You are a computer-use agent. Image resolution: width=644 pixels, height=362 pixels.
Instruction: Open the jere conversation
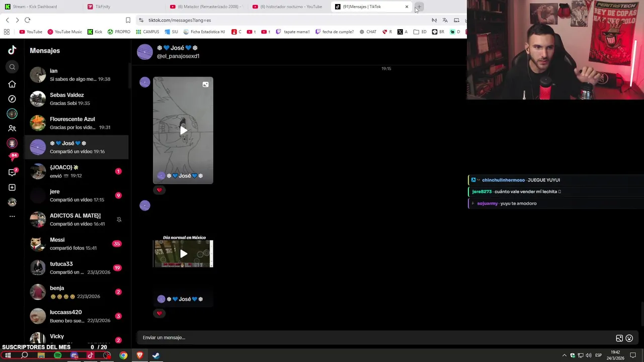[x=76, y=196]
